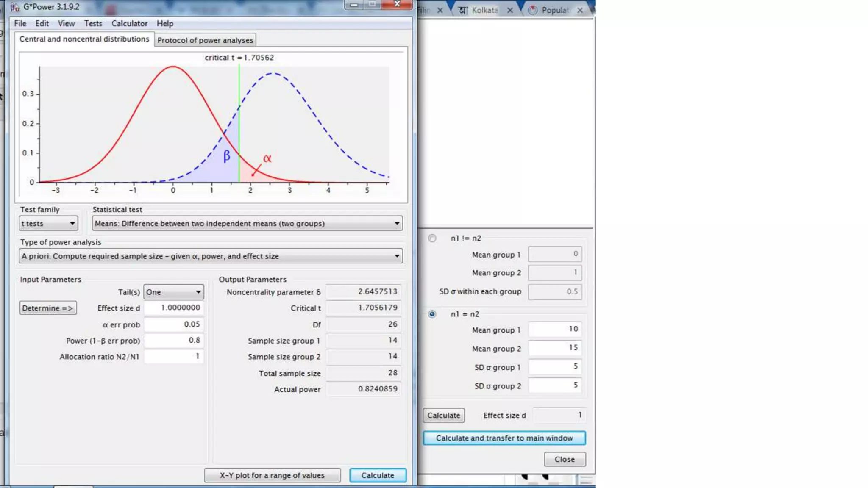Screen dimensions: 868x488
Task: Open the Tail(s) dropdown
Action: pyautogui.click(x=173, y=292)
